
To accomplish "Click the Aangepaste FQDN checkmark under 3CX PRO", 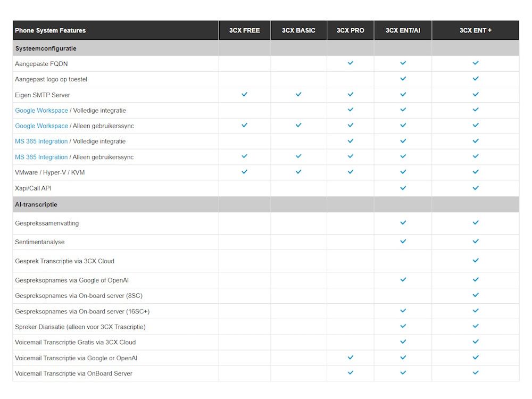I will (351, 63).
